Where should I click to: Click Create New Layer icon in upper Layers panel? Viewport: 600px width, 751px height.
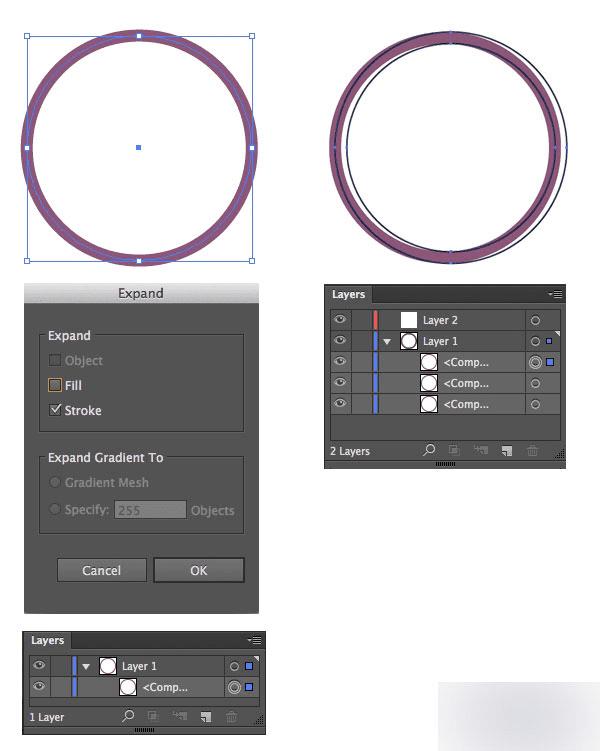(507, 451)
